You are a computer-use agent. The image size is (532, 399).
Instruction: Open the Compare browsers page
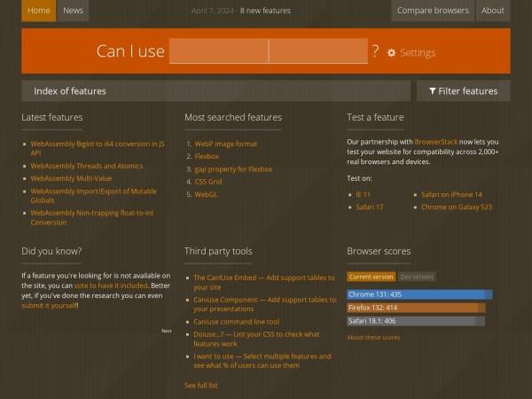(433, 11)
